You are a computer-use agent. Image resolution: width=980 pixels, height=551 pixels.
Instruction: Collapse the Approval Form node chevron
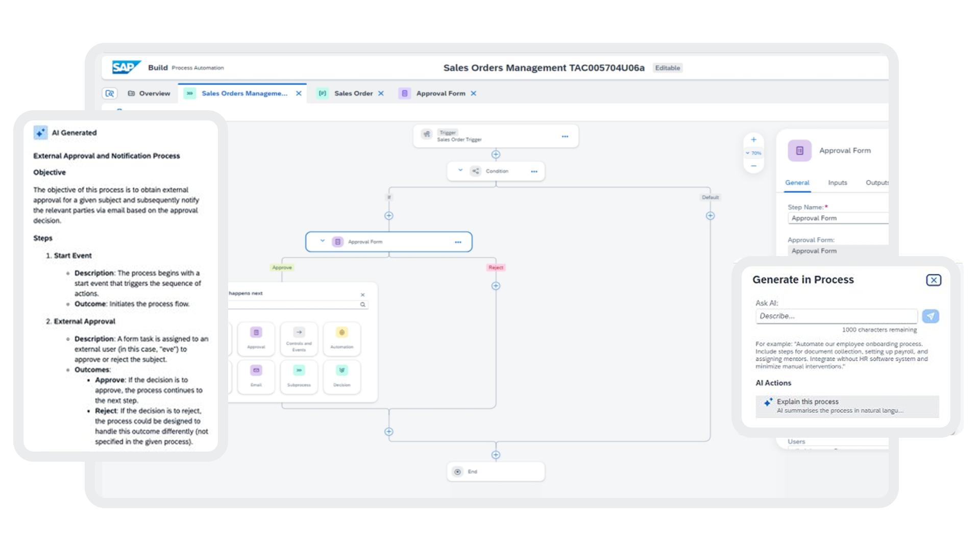tap(322, 241)
